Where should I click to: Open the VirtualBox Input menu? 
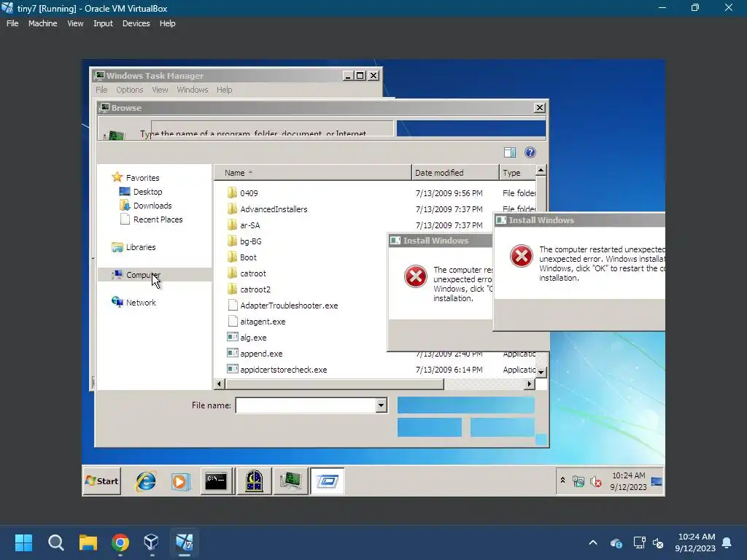pos(103,23)
